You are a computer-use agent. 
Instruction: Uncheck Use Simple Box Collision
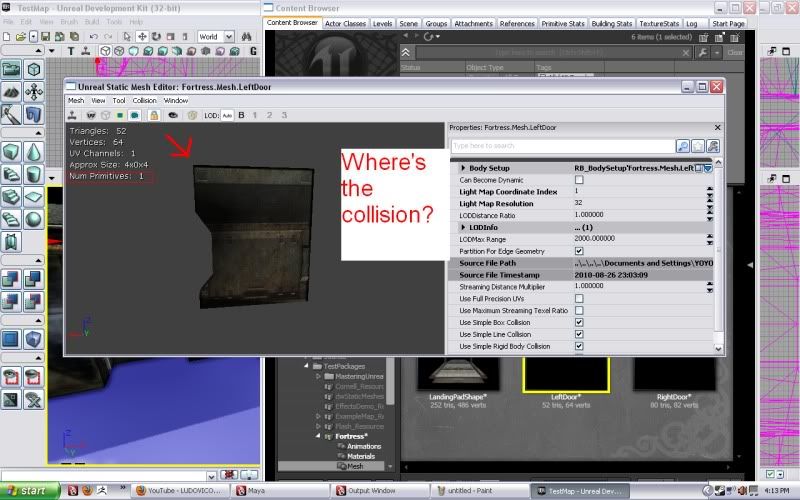579,322
